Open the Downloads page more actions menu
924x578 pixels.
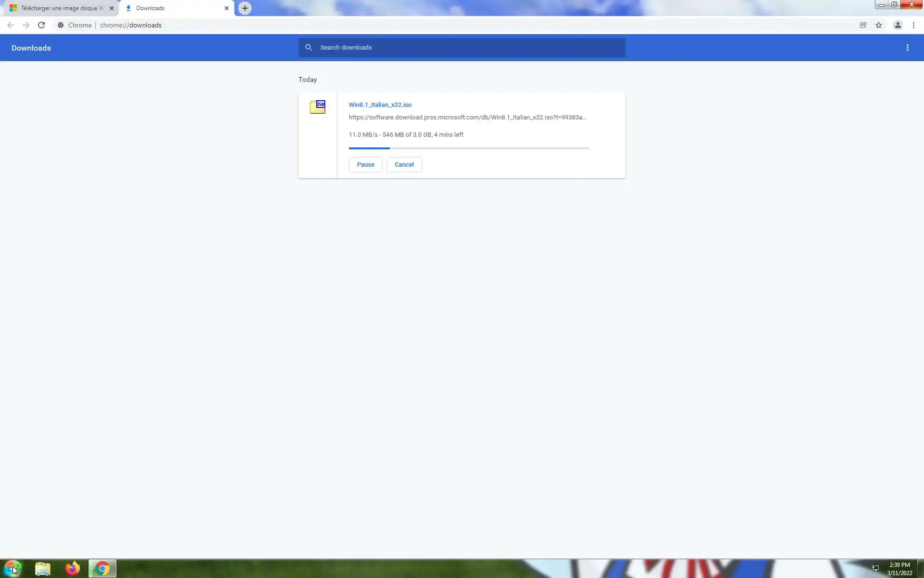point(908,48)
